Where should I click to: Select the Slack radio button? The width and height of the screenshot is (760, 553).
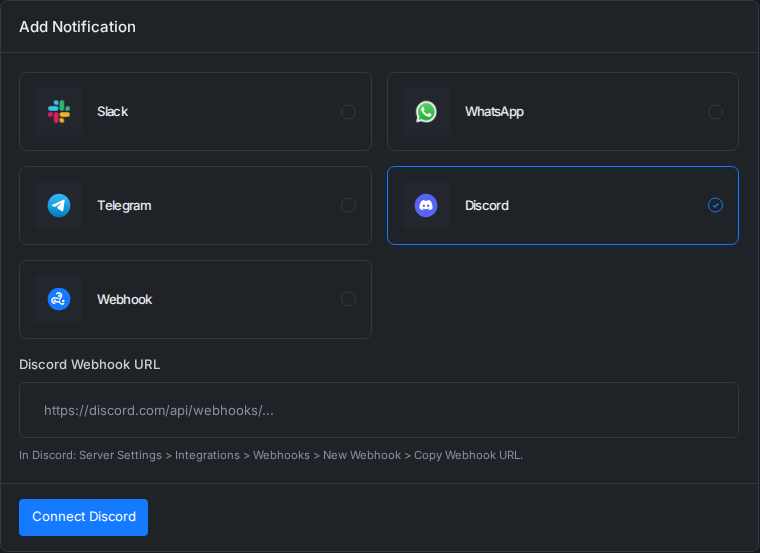(x=348, y=112)
